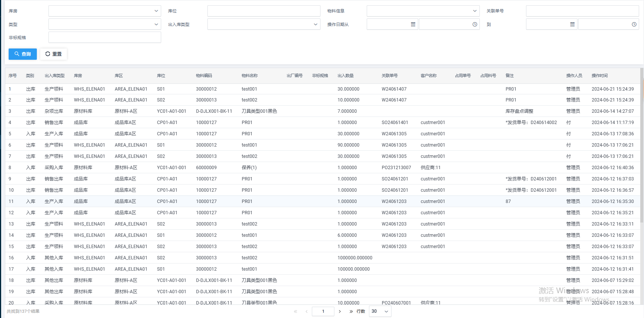Select timestamp 2024-06-12 16:40:36
The height and width of the screenshot is (318, 644).
point(613,168)
